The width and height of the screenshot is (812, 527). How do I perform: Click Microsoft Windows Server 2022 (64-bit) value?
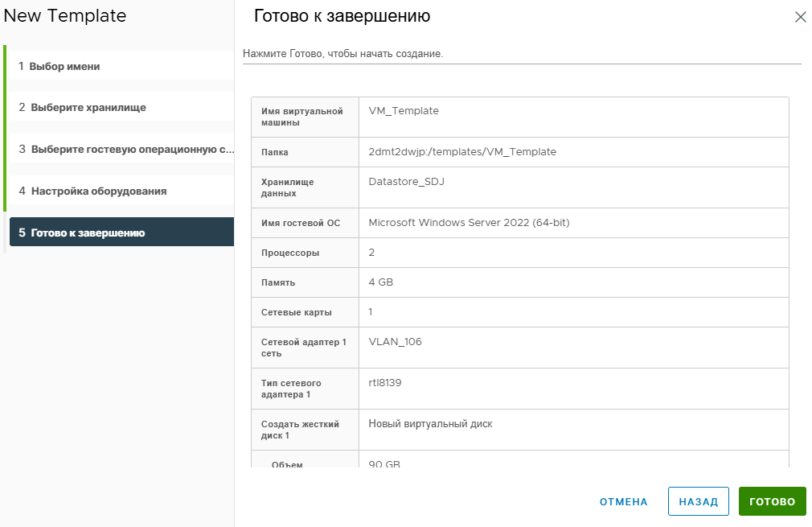(469, 223)
